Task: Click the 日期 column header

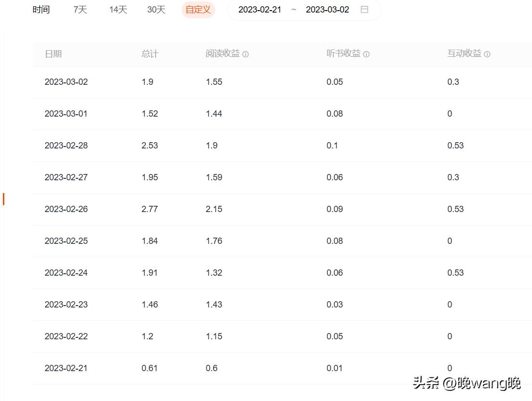Action: [53, 54]
